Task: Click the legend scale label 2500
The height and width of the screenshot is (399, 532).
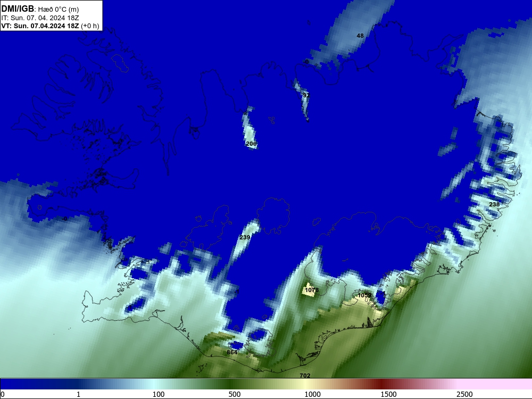Action: [464, 394]
